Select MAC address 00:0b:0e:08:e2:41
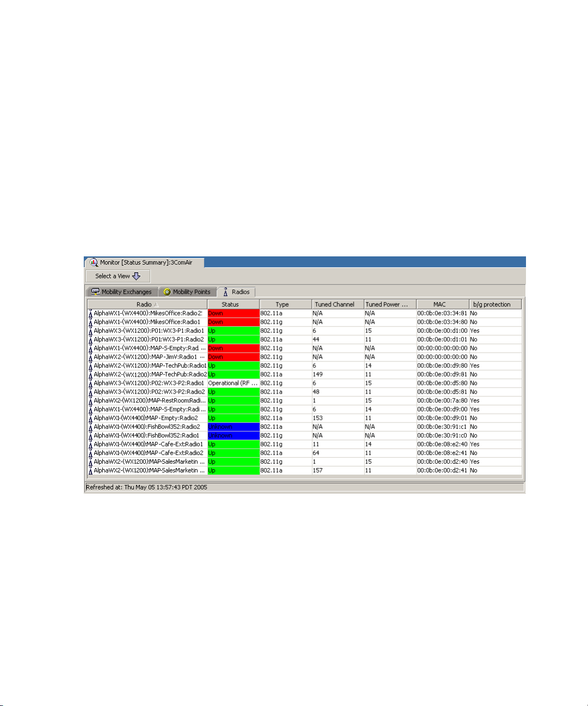 [x=442, y=453]
